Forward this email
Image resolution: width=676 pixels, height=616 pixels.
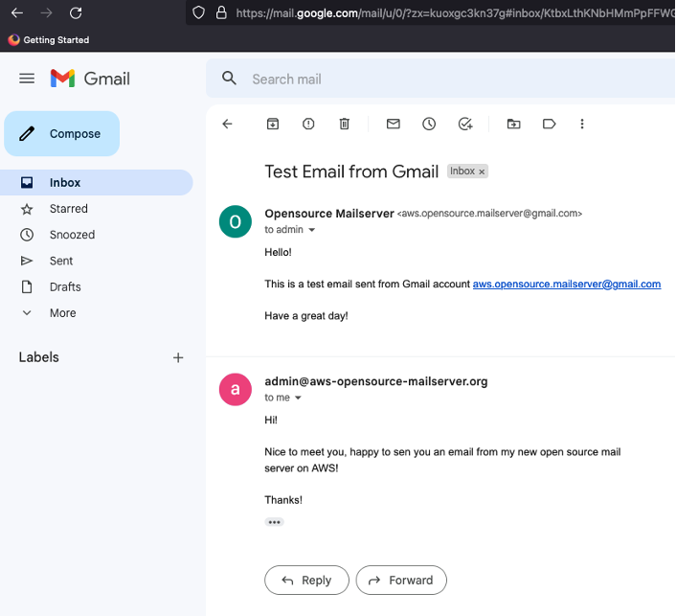pyautogui.click(x=401, y=581)
